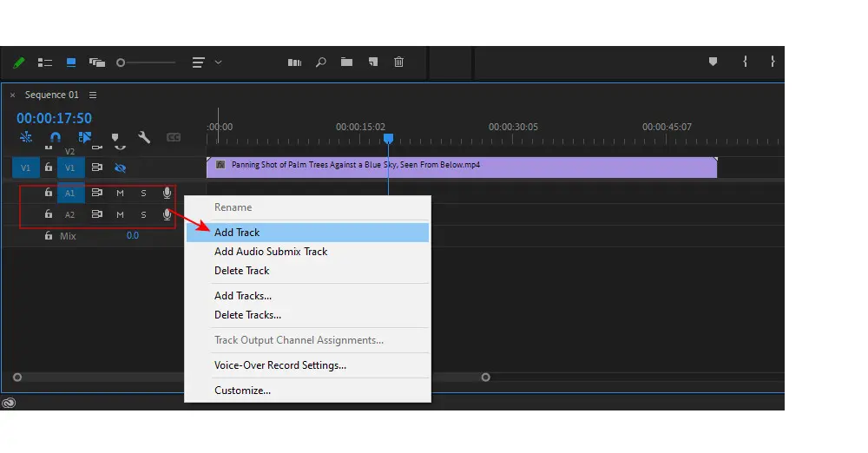The image size is (868, 453).
Task: Open Voice-Over Record Settings
Action: coord(280,365)
